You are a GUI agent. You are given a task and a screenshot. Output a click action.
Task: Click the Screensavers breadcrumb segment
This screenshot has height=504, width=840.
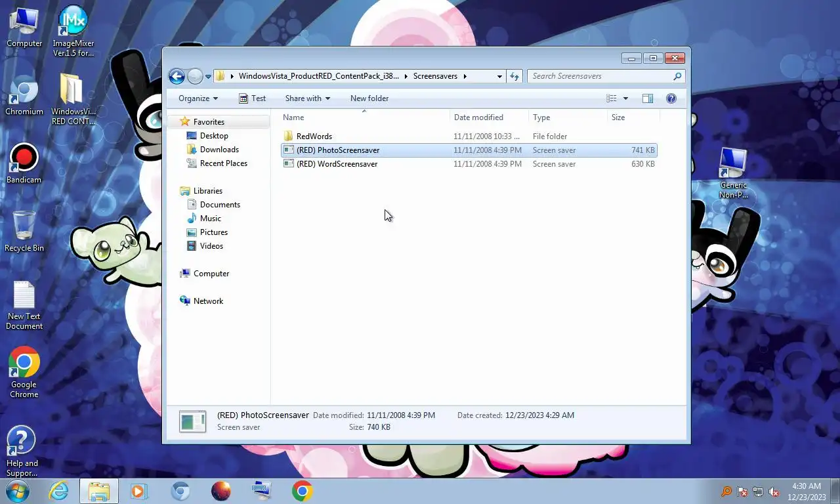435,76
